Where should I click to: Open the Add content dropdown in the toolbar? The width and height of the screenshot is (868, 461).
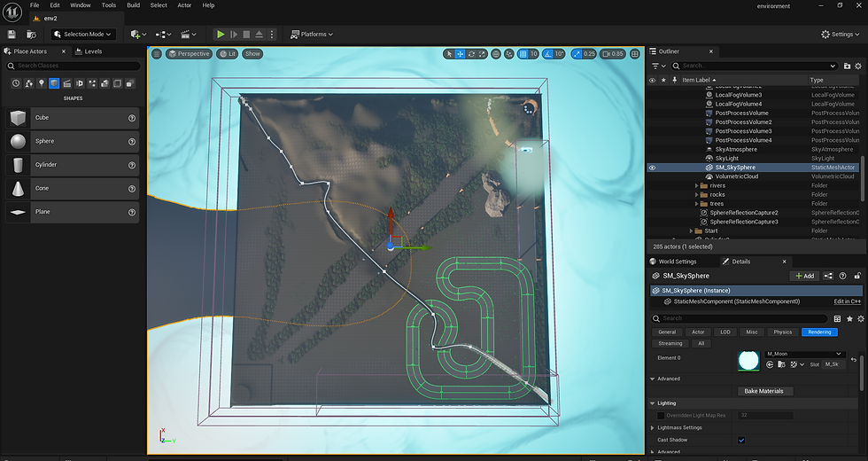[138, 35]
